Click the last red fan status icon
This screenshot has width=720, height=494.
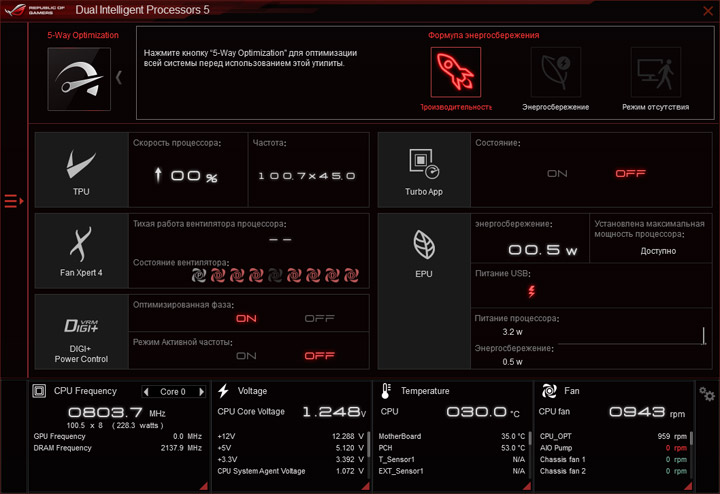click(x=351, y=275)
